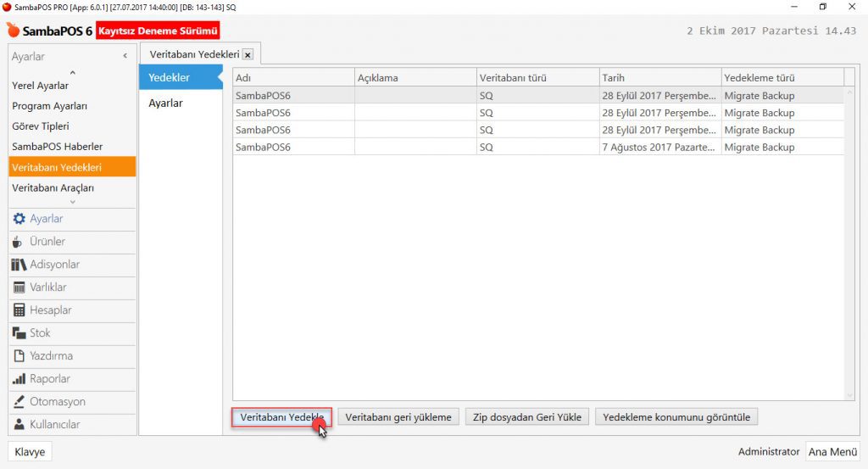Sort by Veritabanı türü column header
The width and height of the screenshot is (868, 469).
[537, 77]
